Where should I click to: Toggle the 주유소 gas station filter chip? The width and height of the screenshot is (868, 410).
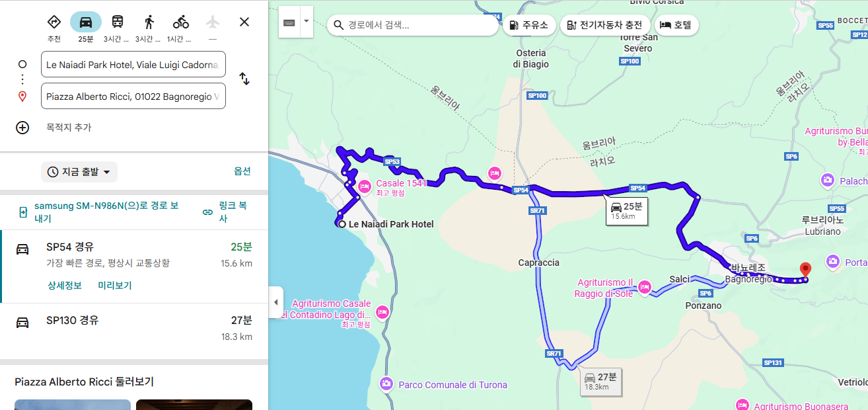point(529,25)
